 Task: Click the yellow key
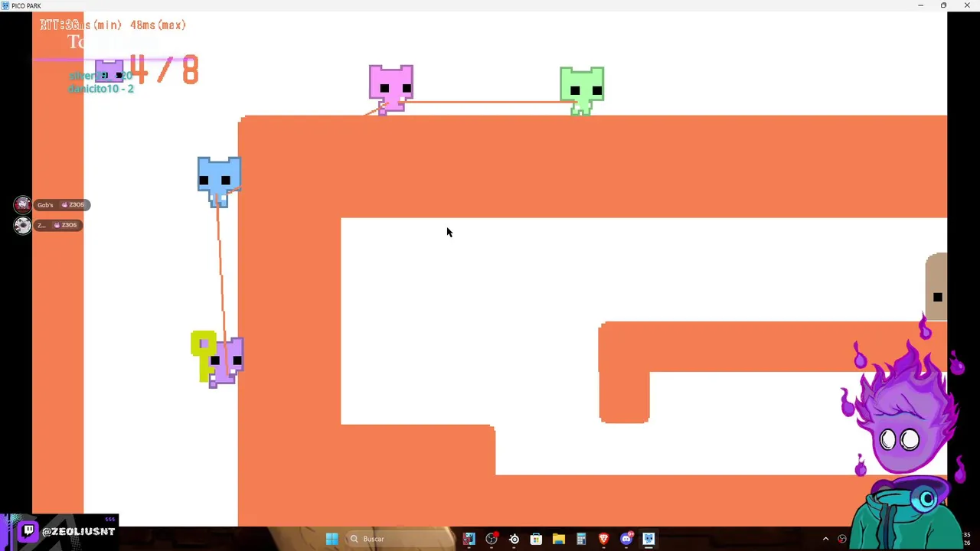click(x=203, y=356)
